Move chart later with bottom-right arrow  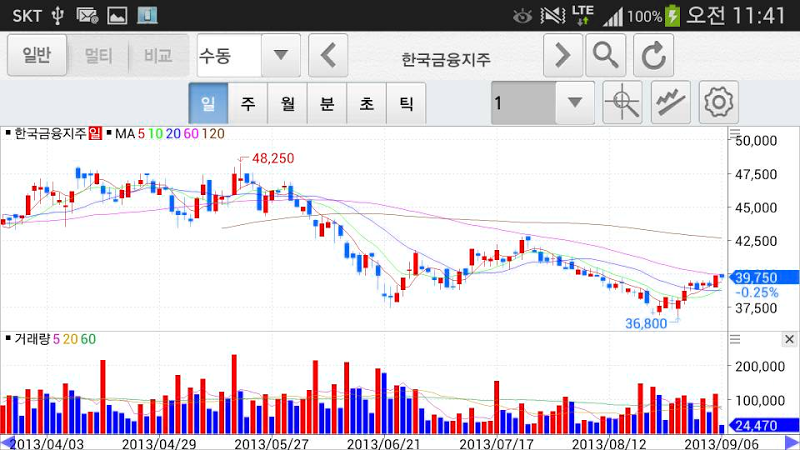791,443
